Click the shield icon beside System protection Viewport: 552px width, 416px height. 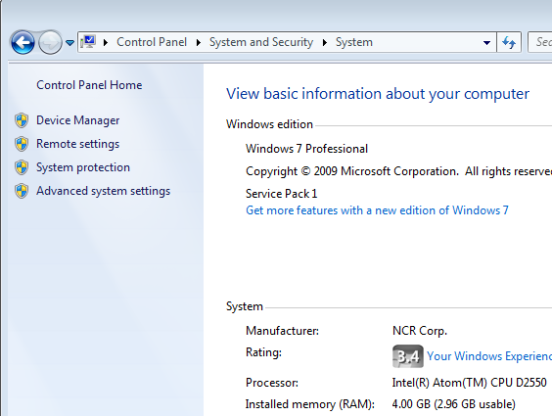pos(21,168)
